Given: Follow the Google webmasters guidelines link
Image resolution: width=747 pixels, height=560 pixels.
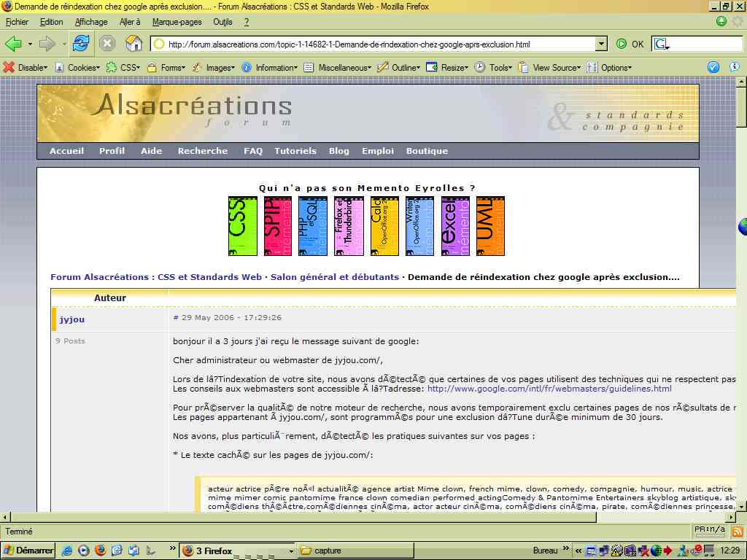Looking at the screenshot, I should [x=549, y=389].
